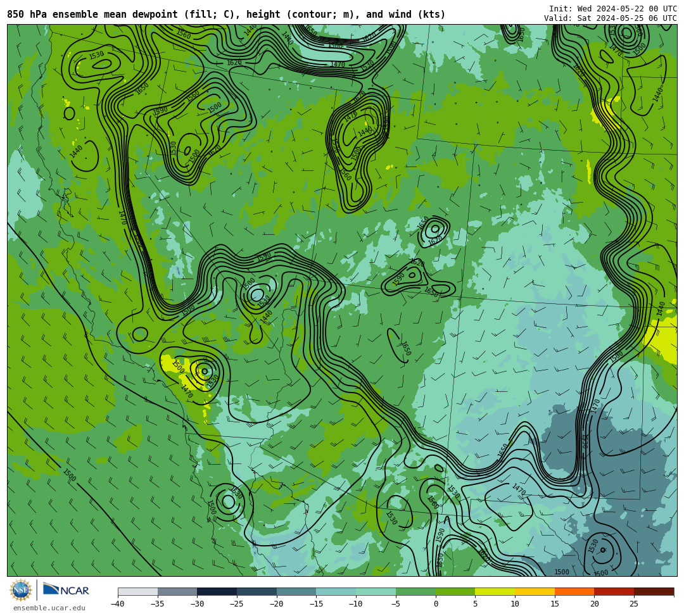
Task: Click the -35 to -30 slate gray swatch
Action: [x=177, y=591]
